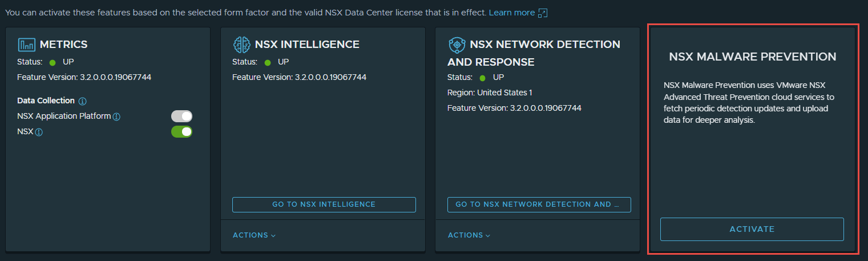This screenshot has width=868, height=261.
Task: Disable the NSX data collection switch
Action: pos(182,132)
